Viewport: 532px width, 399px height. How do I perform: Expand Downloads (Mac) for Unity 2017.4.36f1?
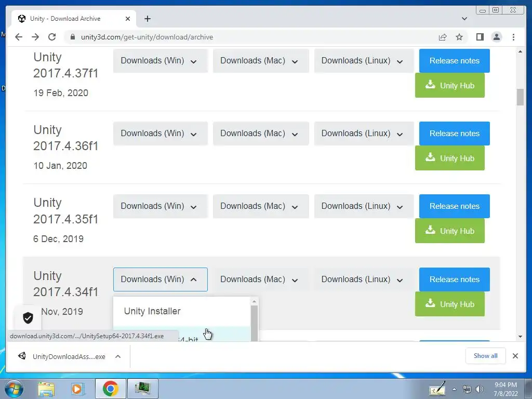261,134
